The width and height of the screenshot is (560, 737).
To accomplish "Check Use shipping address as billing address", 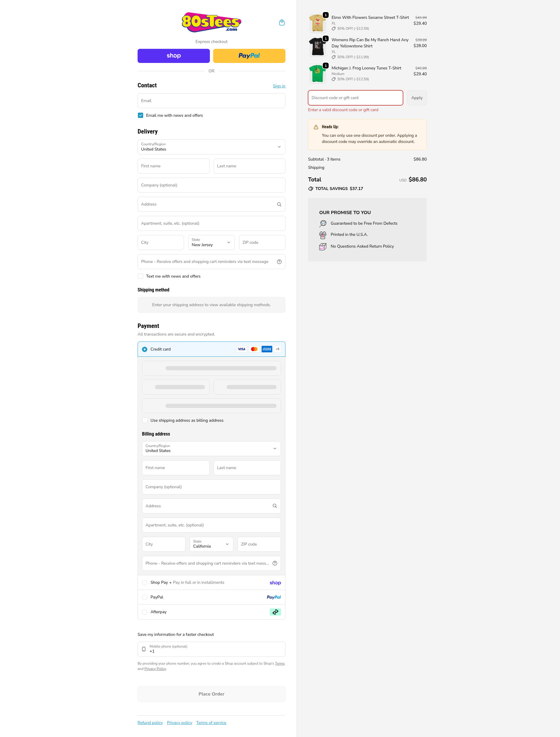I will click(x=145, y=420).
